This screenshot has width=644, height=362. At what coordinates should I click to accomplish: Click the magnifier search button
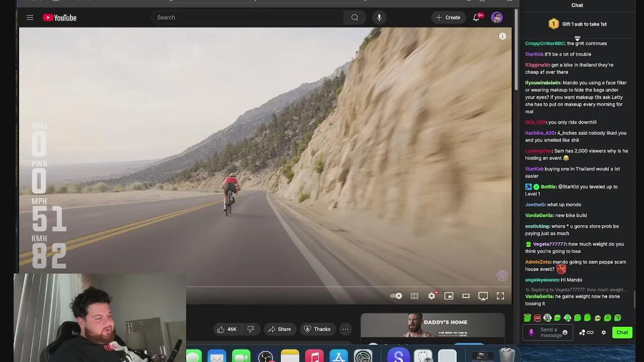355,18
